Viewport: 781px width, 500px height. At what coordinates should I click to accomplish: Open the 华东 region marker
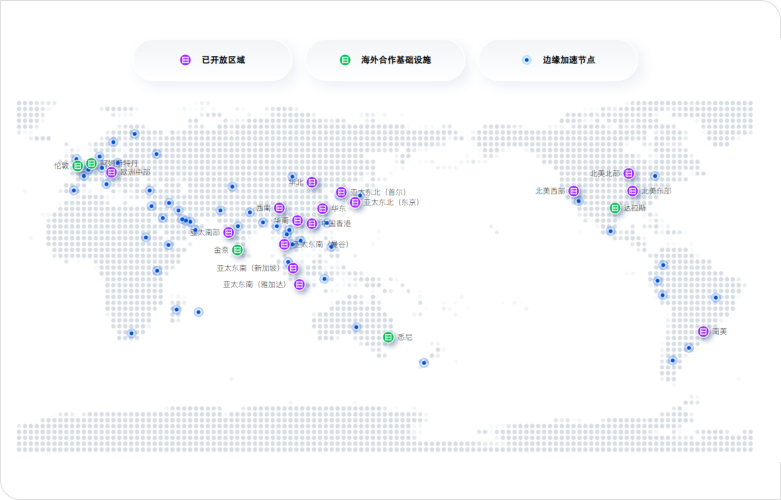322,208
